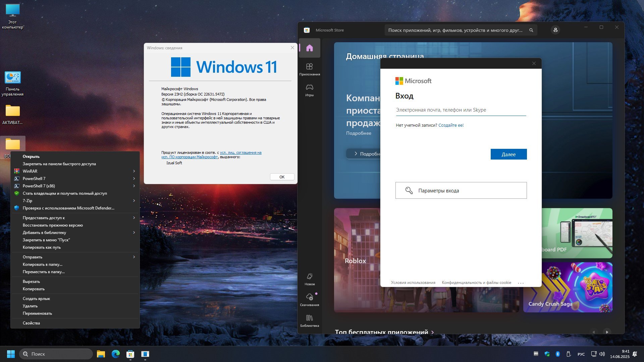Select Восстановить прежнюю версию
644x362 pixels.
75,225
